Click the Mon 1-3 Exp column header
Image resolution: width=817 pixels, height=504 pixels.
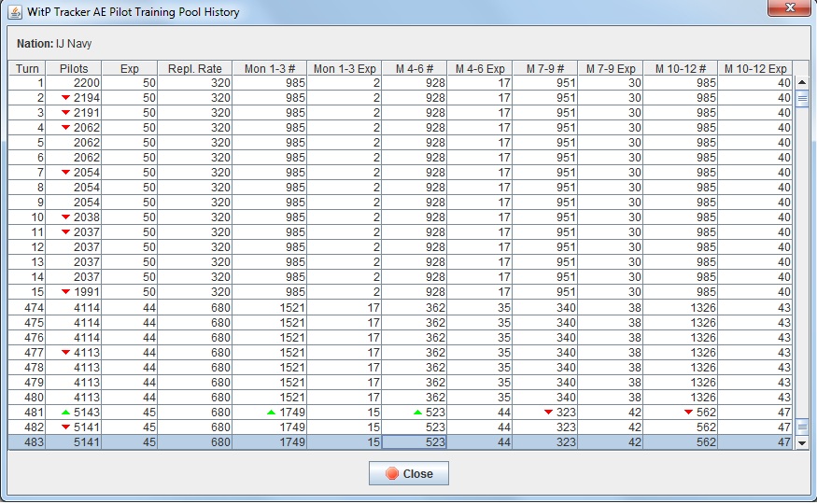click(344, 68)
